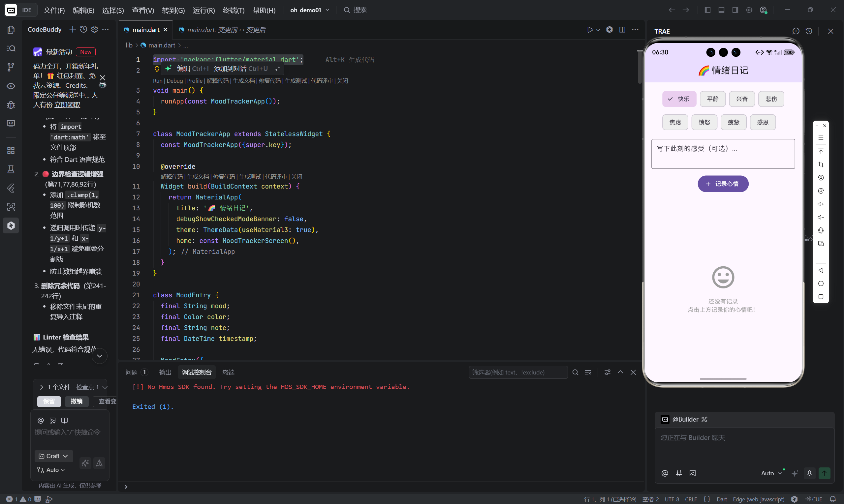Click the 撤销 button

click(77, 401)
